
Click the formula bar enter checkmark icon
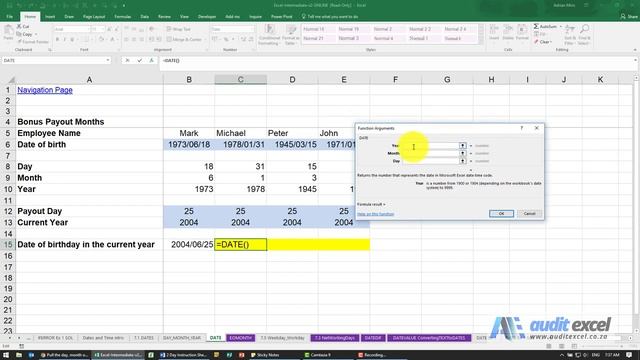(x=140, y=60)
